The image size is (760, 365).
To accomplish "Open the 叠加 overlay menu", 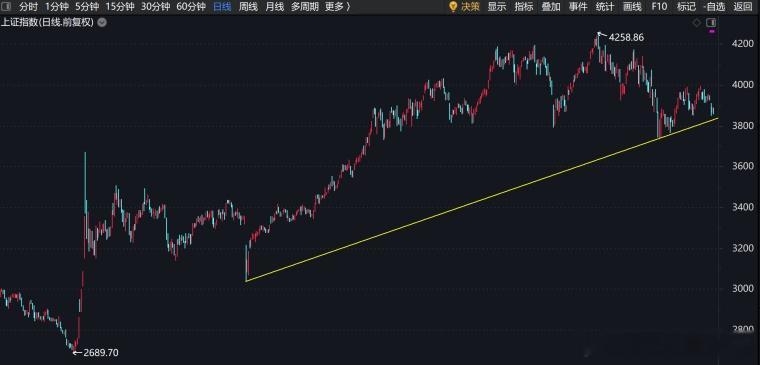I will tap(551, 7).
